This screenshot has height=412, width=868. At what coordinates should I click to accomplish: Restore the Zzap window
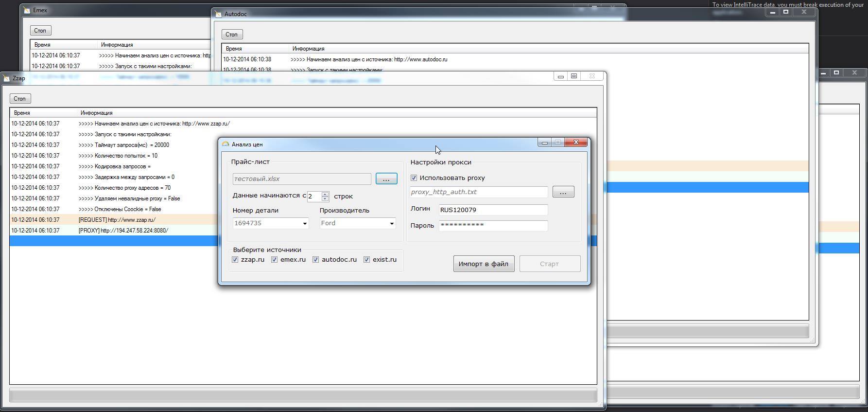click(x=574, y=76)
